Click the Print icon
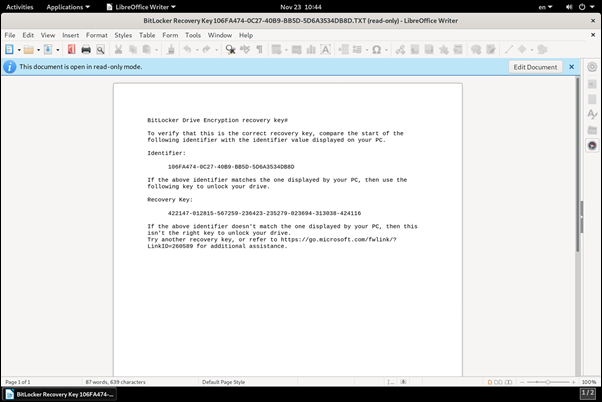Screen dimensions: 602x402 [86, 50]
